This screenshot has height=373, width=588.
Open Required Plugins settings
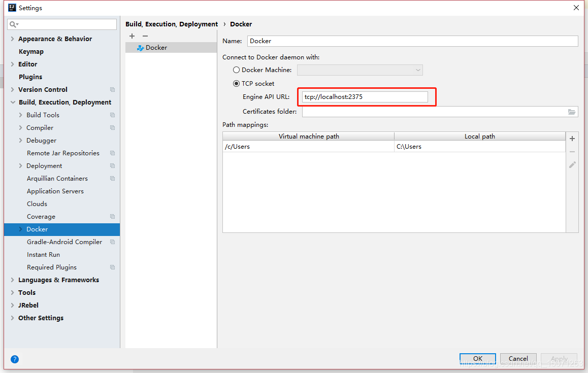click(x=52, y=267)
